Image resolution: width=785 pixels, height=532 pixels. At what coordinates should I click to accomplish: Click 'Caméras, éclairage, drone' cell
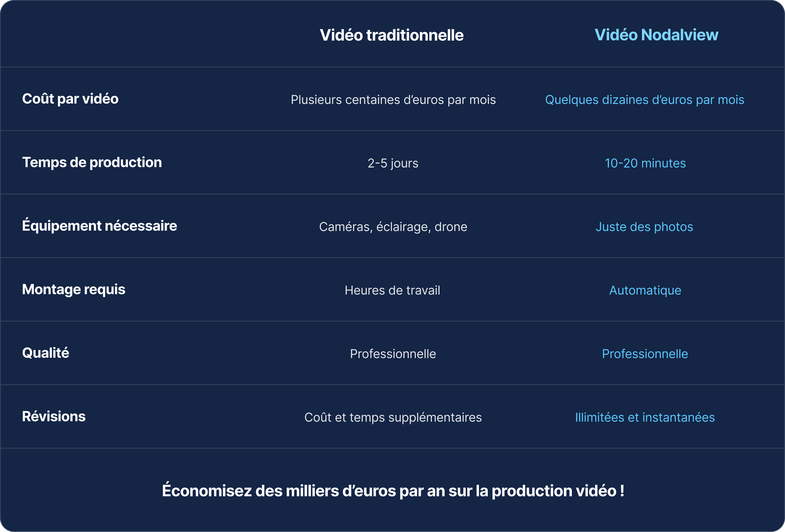pos(393,227)
